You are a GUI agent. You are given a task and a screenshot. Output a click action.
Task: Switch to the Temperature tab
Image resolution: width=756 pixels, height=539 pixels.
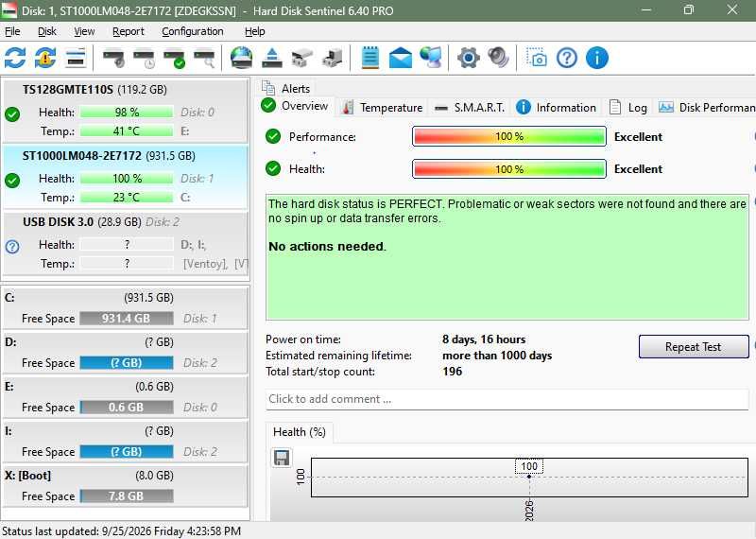[383, 108]
